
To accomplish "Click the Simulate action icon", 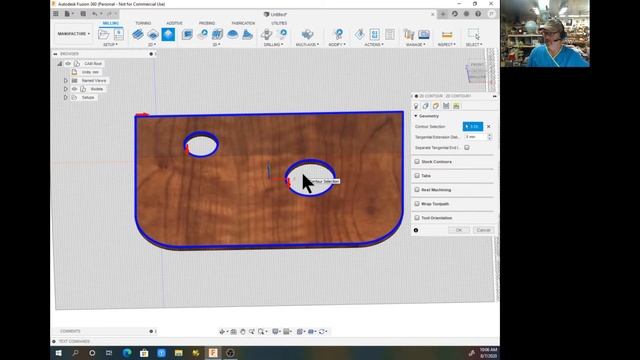I will (x=360, y=35).
